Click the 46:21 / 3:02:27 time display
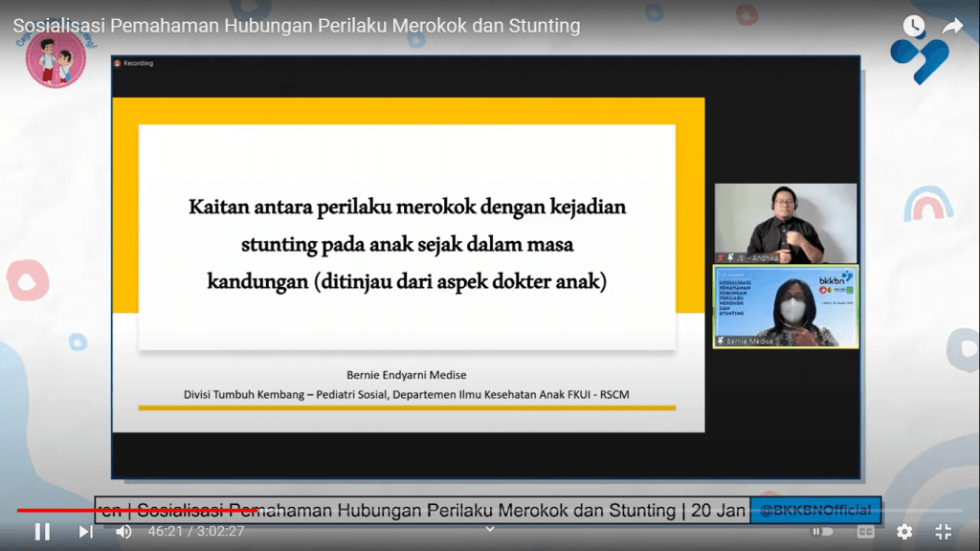This screenshot has height=551, width=980. [195, 532]
